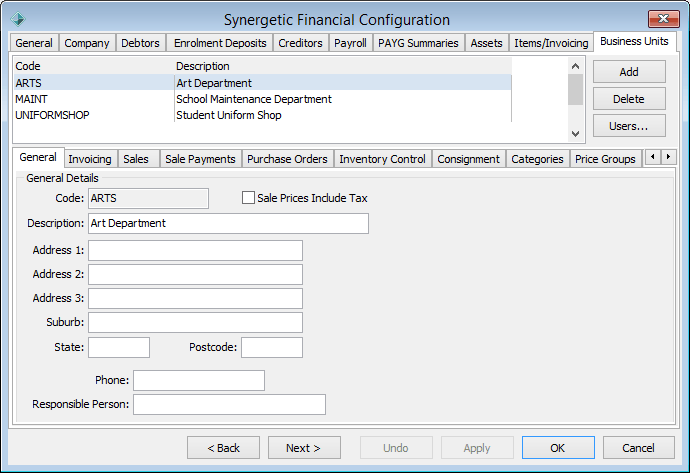The height and width of the screenshot is (473, 690).
Task: Select the Items/Invoicing tab
Action: point(551,43)
